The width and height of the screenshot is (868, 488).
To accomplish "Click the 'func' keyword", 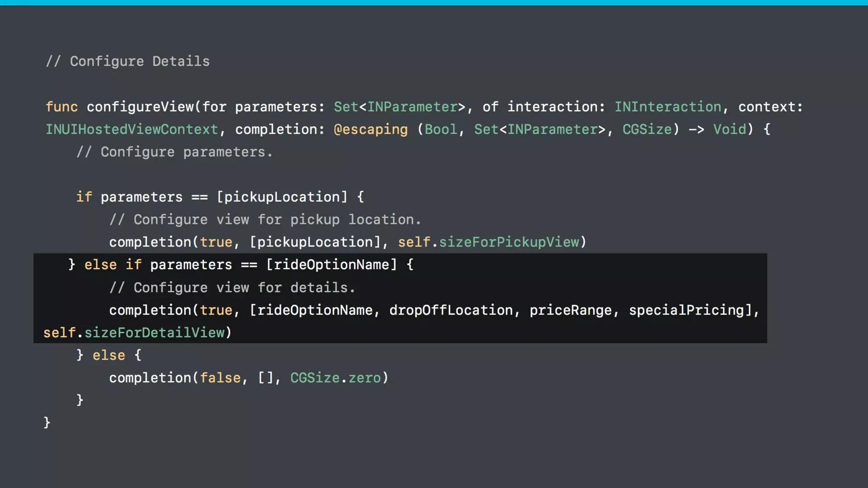I will pos(61,107).
